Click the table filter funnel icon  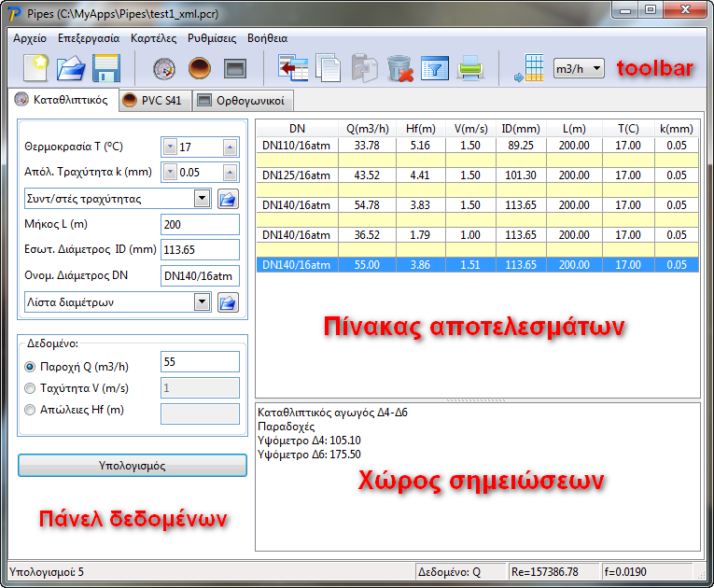pos(435,68)
